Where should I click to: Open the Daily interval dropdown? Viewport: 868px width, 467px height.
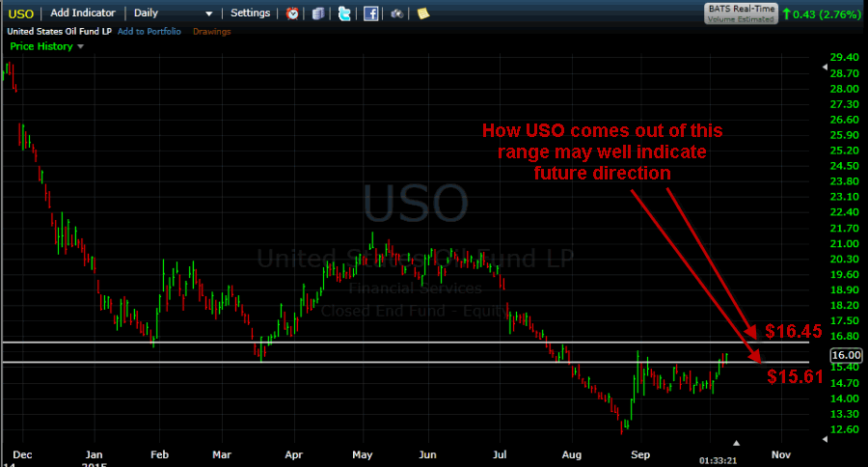coord(174,13)
